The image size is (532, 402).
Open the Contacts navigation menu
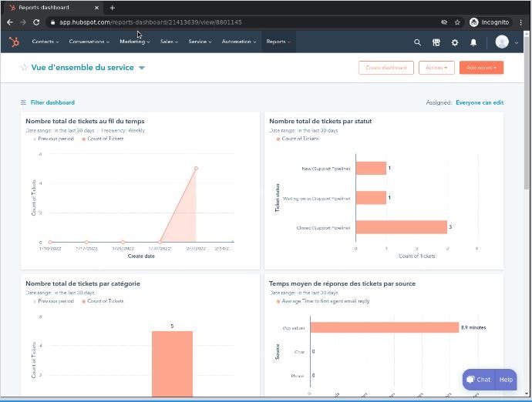click(x=45, y=42)
